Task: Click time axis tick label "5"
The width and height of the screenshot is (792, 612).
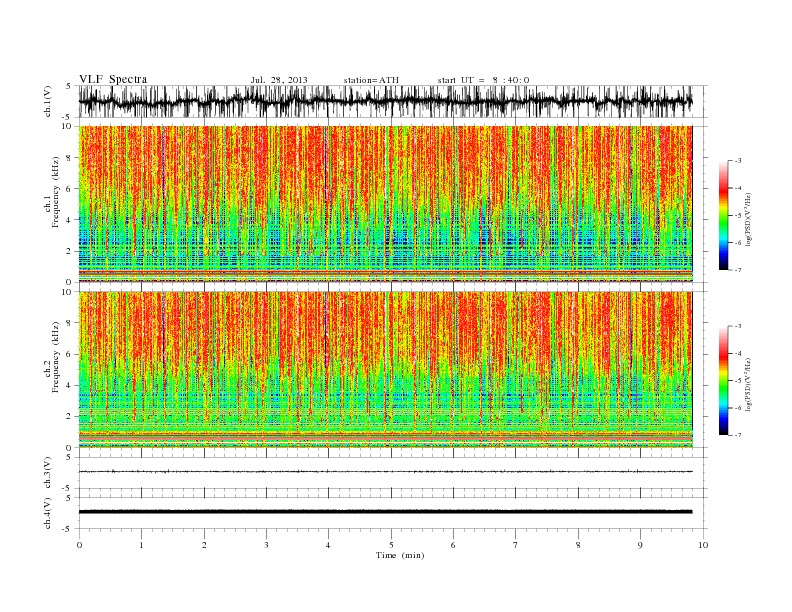Action: [391, 545]
